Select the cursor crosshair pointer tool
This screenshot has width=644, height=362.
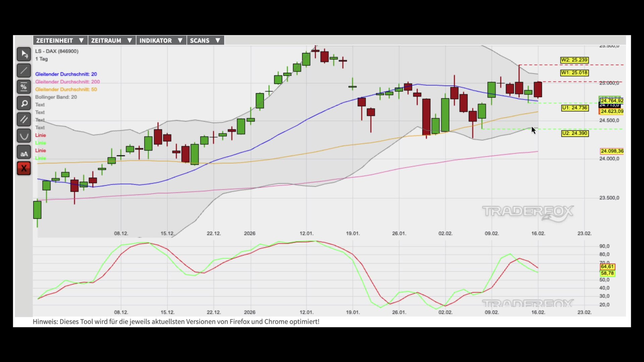(24, 54)
